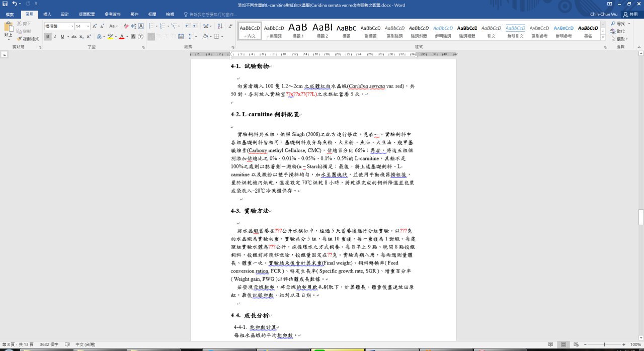
Task: Click the Save icon in quick access toolbar
Action: coord(5,4)
